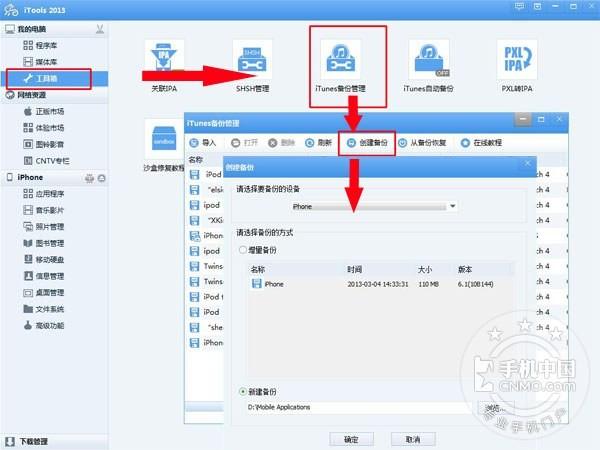This screenshot has height=450, width=600.
Task: Select the "XXi backup in list
Action: coord(207,220)
